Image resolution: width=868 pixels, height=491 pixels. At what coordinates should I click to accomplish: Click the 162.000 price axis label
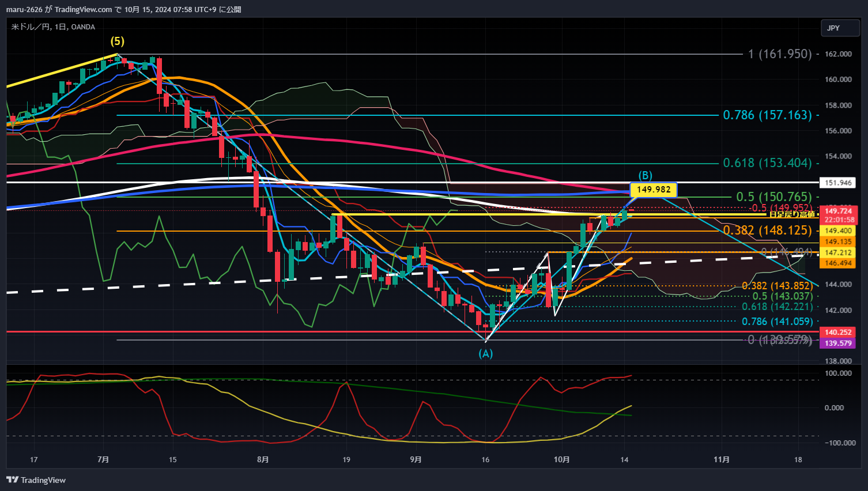838,54
